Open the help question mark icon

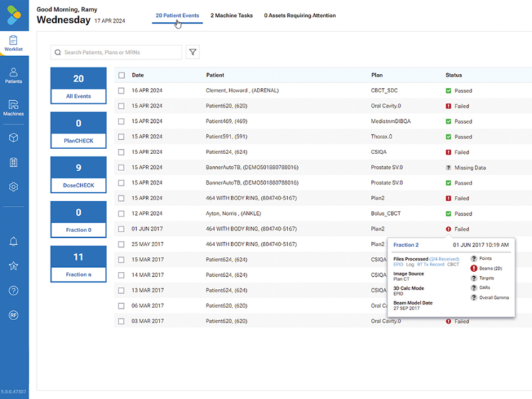coord(13,290)
